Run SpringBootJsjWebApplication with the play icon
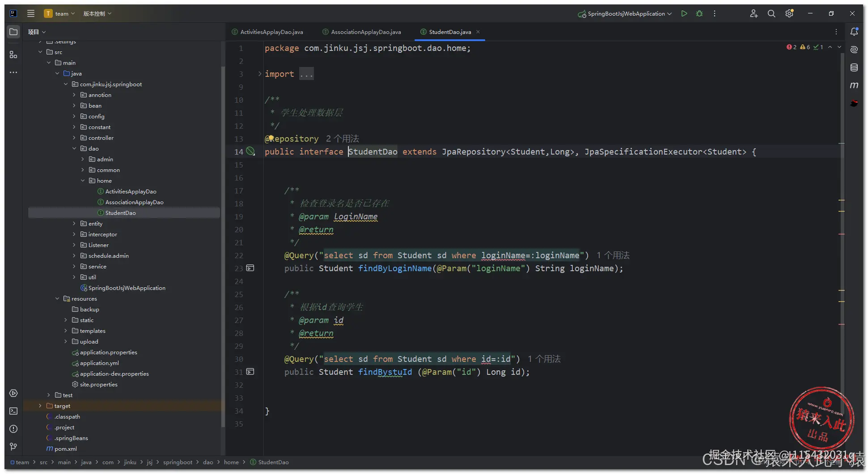868x474 pixels. click(x=684, y=13)
